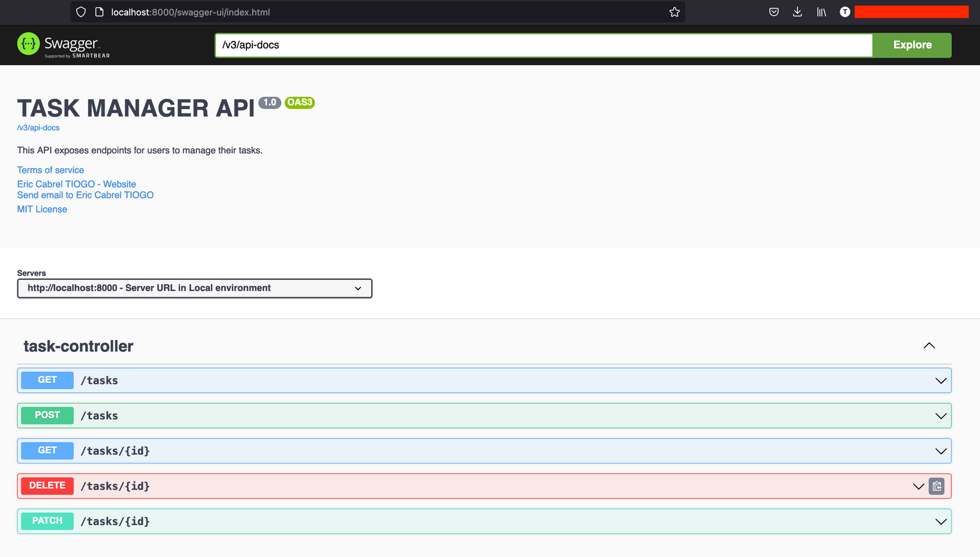Open the Terms of service link
The width and height of the screenshot is (980, 557).
51,170
